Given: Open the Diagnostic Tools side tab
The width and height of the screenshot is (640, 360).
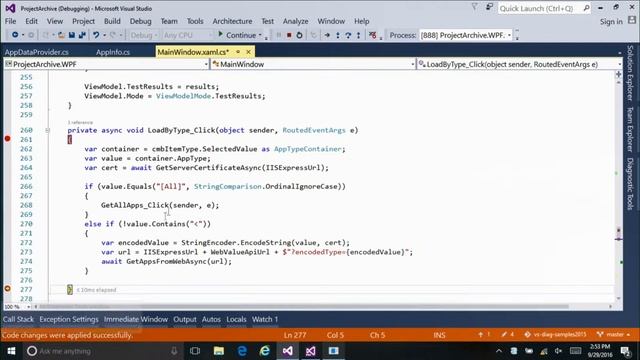Looking at the screenshot, I should (x=630, y=184).
